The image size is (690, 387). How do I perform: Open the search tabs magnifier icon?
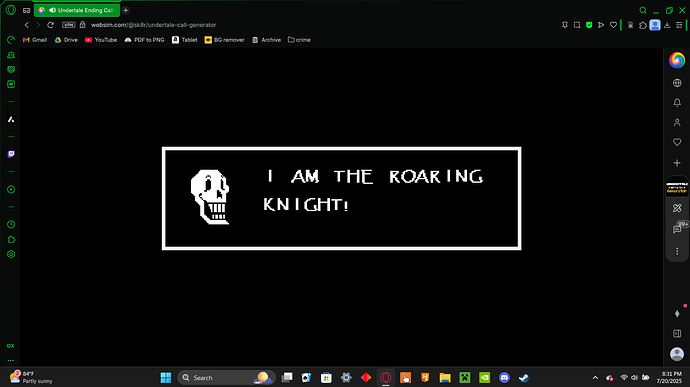[x=643, y=10]
